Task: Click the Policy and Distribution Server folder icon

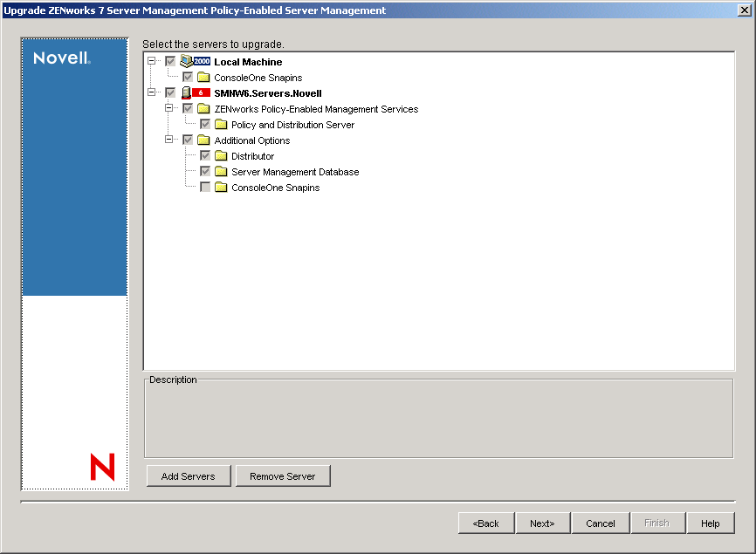Action: pyautogui.click(x=222, y=124)
